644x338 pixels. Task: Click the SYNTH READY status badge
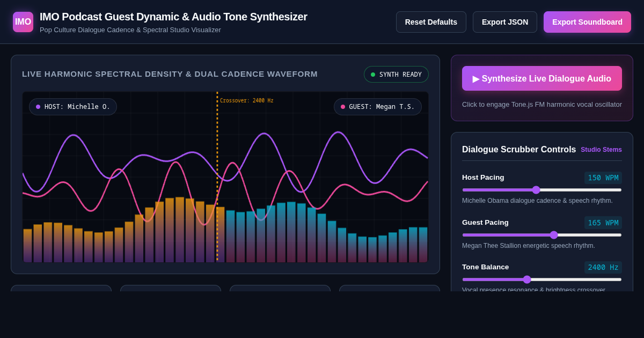[x=396, y=75]
